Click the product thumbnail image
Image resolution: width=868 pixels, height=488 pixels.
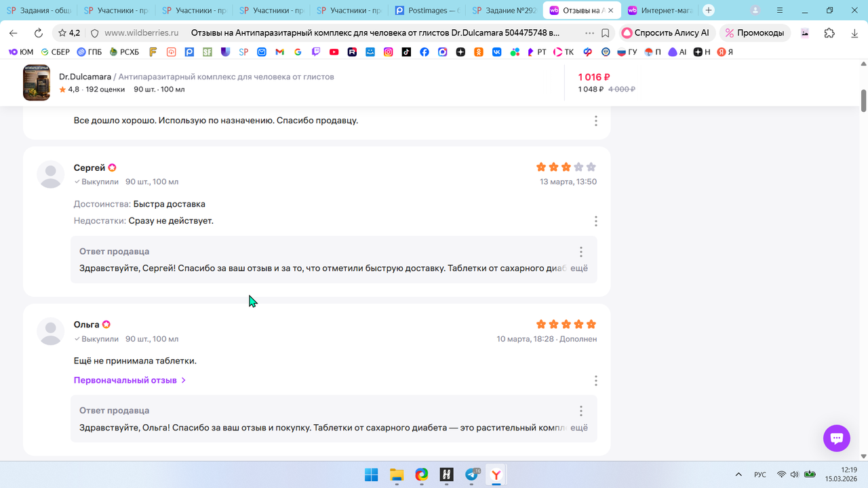[x=37, y=83]
